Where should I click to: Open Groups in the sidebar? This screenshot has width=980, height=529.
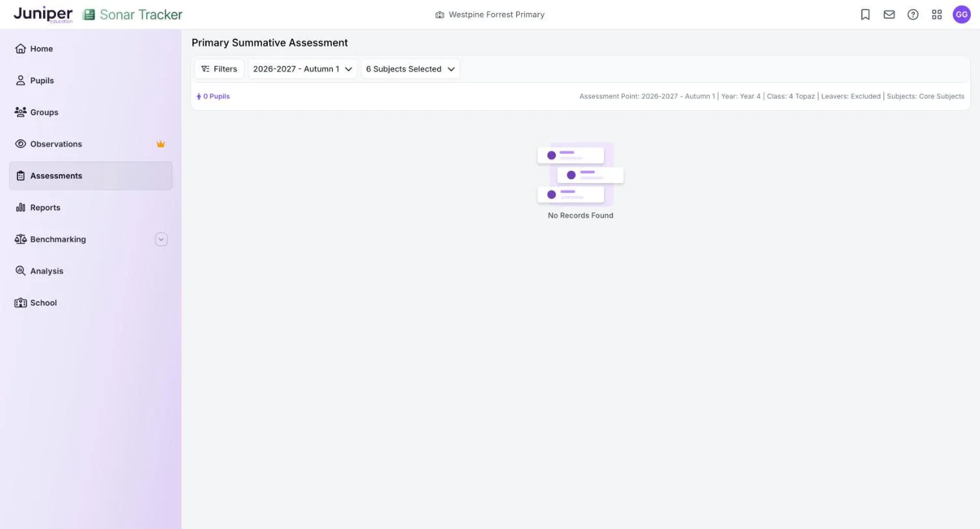pos(91,112)
